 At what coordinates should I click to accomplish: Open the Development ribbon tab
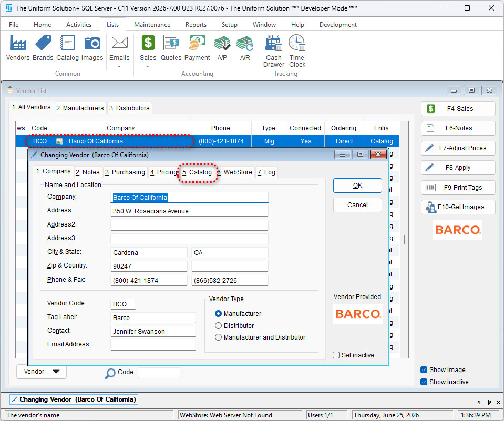[x=338, y=24]
